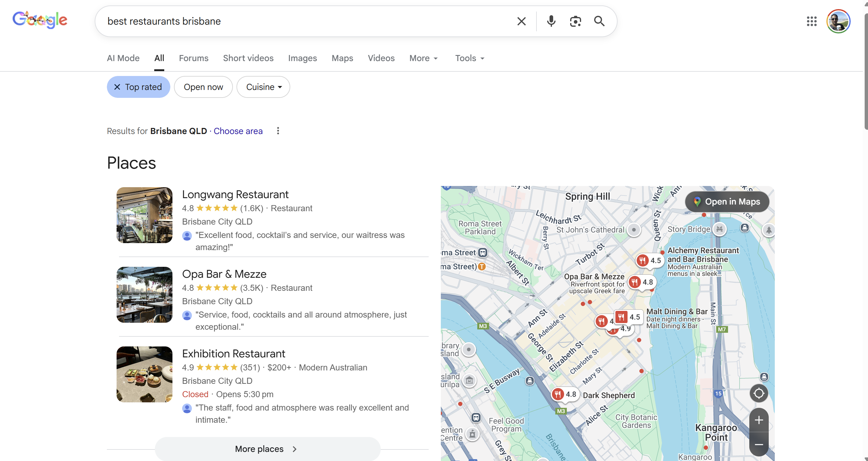Click the Dark Shepherd map label
Screen dimensions: 868x461
pyautogui.click(x=608, y=395)
